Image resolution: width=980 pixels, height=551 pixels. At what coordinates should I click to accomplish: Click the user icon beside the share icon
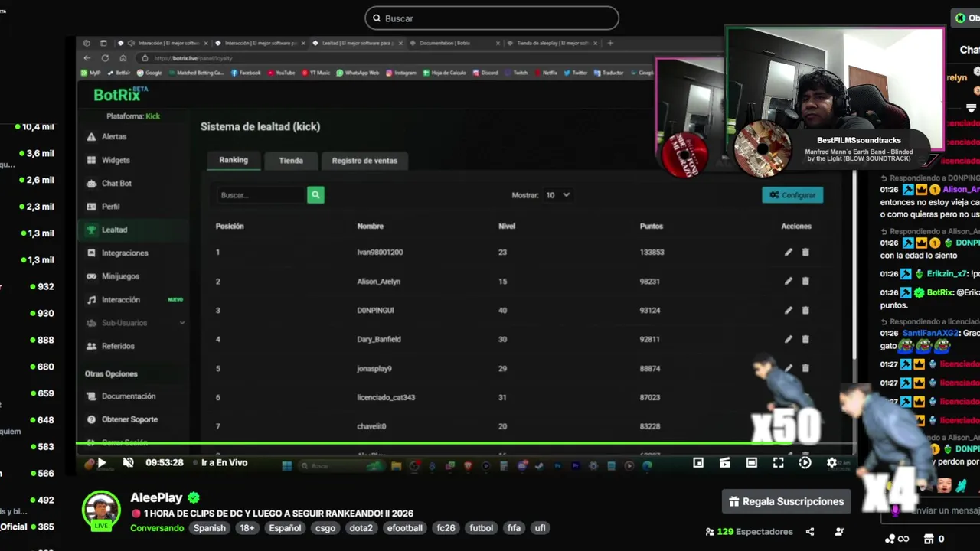tap(839, 532)
